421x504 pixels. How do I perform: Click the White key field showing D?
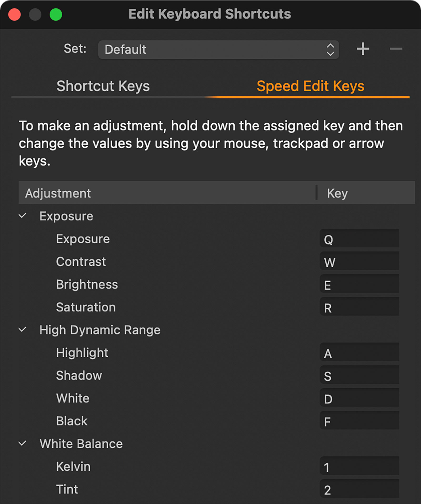point(359,398)
